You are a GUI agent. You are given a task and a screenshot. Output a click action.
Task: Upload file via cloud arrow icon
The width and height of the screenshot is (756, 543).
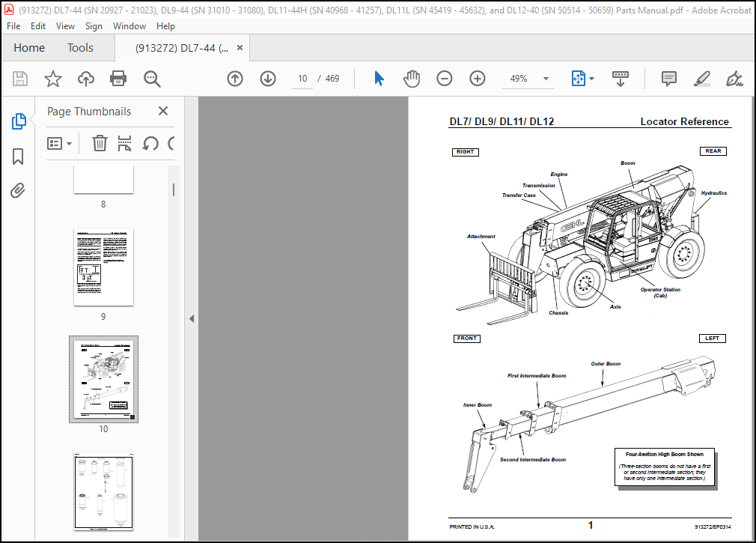point(86,79)
